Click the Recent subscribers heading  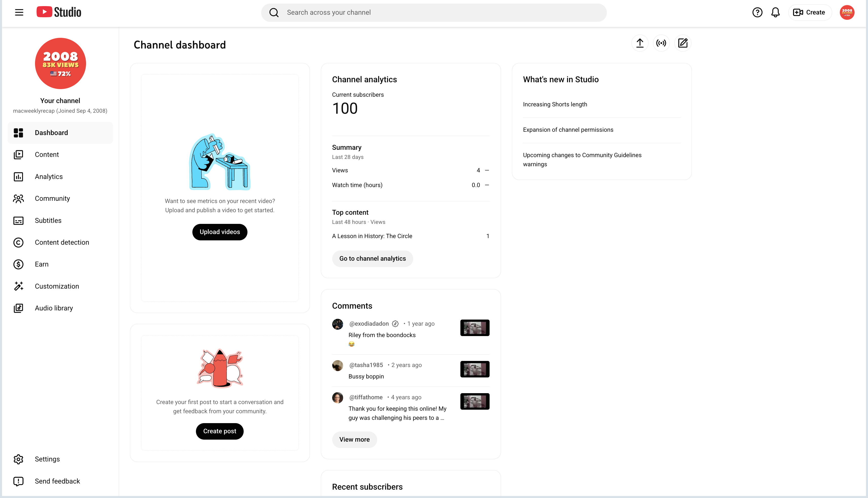tap(367, 487)
